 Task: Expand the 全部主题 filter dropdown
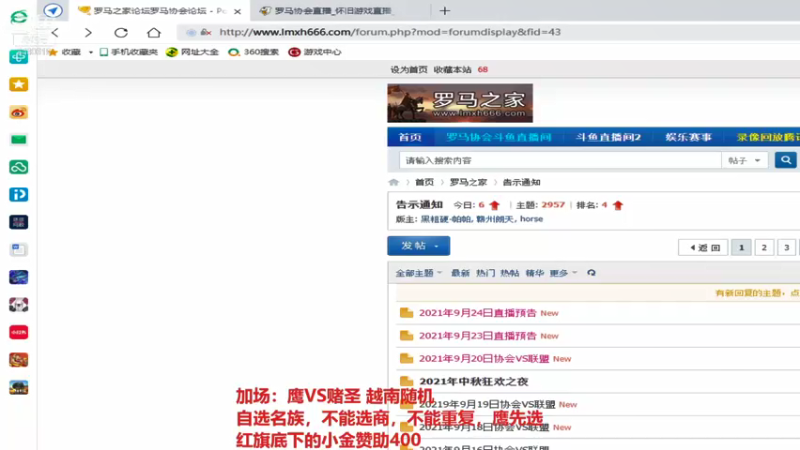coord(419,273)
